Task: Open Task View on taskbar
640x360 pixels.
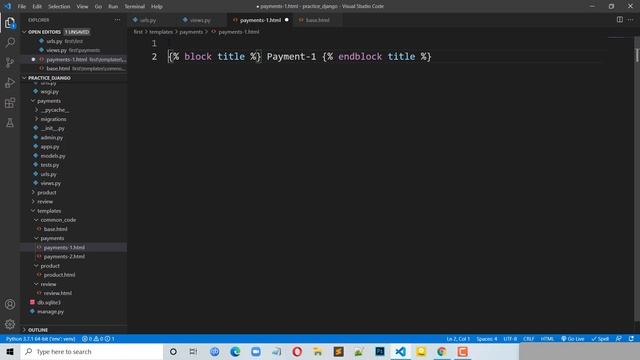Action: click(193, 351)
